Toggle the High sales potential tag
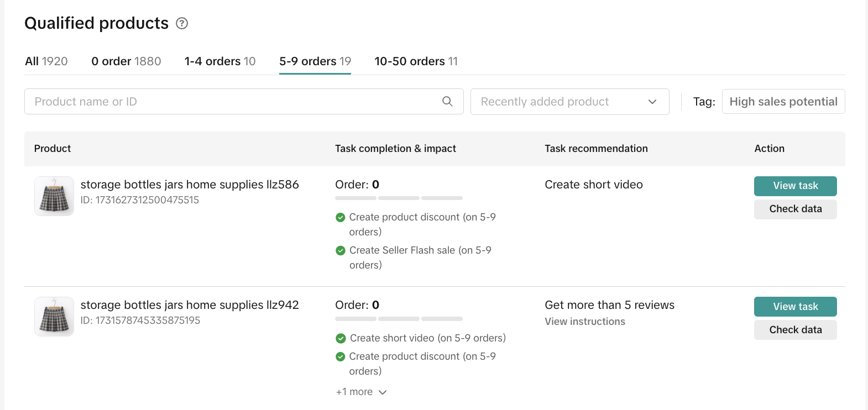This screenshot has height=410, width=868. tap(783, 102)
